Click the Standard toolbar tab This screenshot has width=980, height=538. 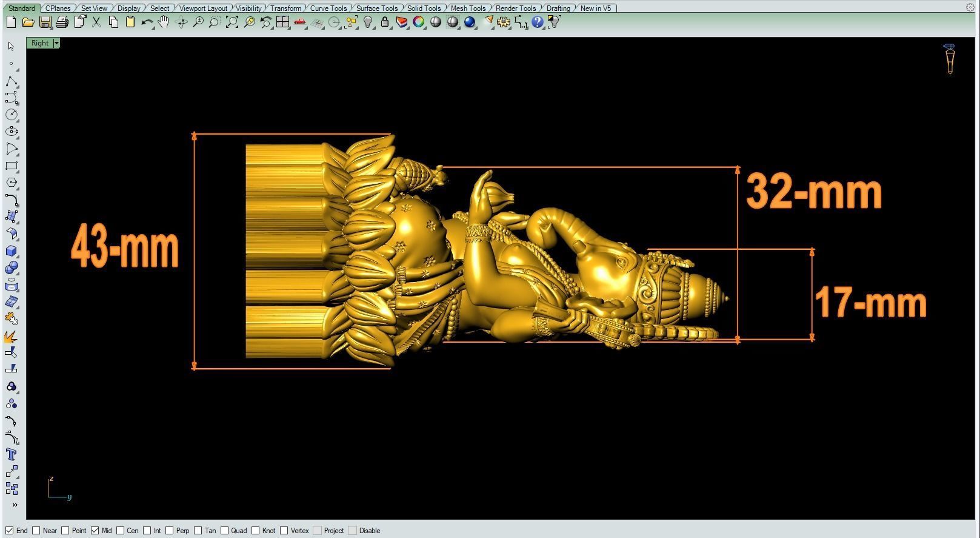(x=22, y=8)
